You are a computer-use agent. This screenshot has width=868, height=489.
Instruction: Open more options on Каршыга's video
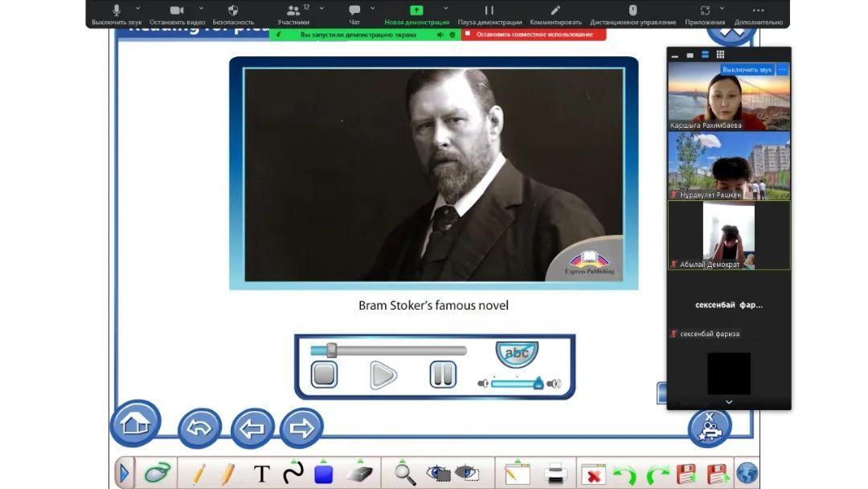[782, 70]
